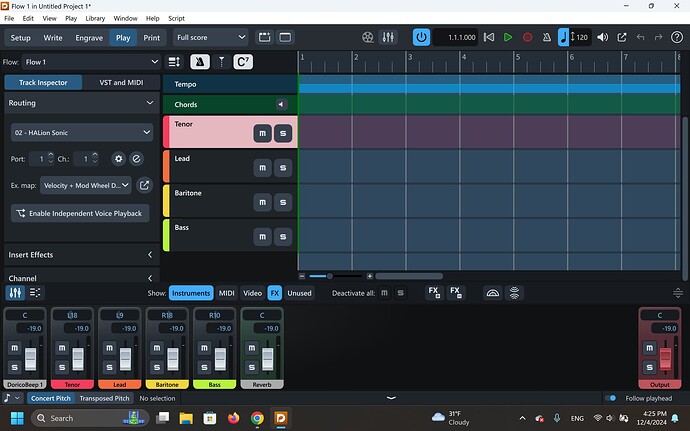Click the show tabs icon

[x=264, y=37]
